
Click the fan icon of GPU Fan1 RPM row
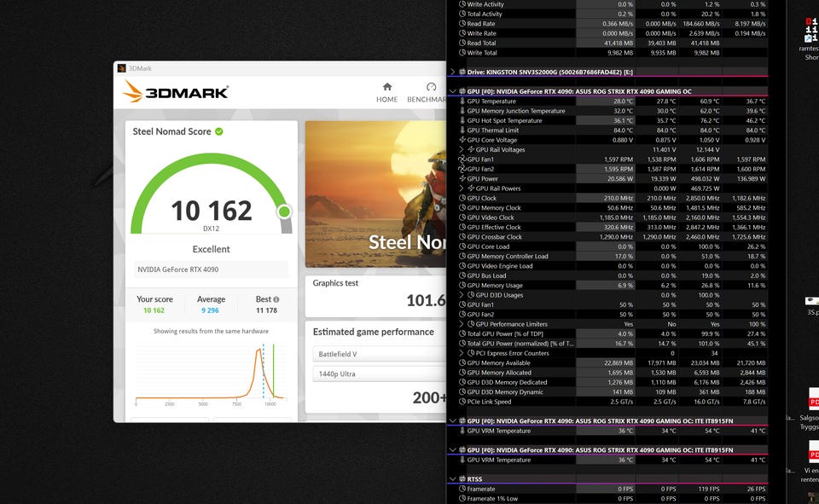(462, 159)
